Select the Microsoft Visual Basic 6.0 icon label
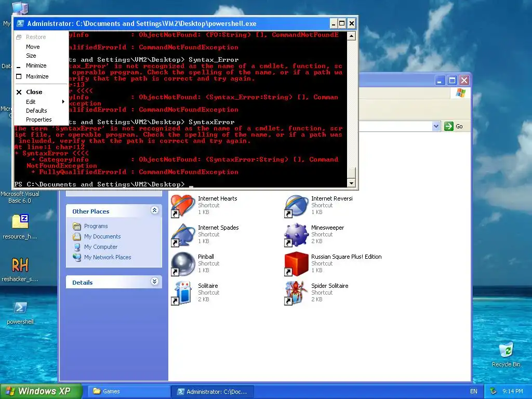 tap(20, 197)
